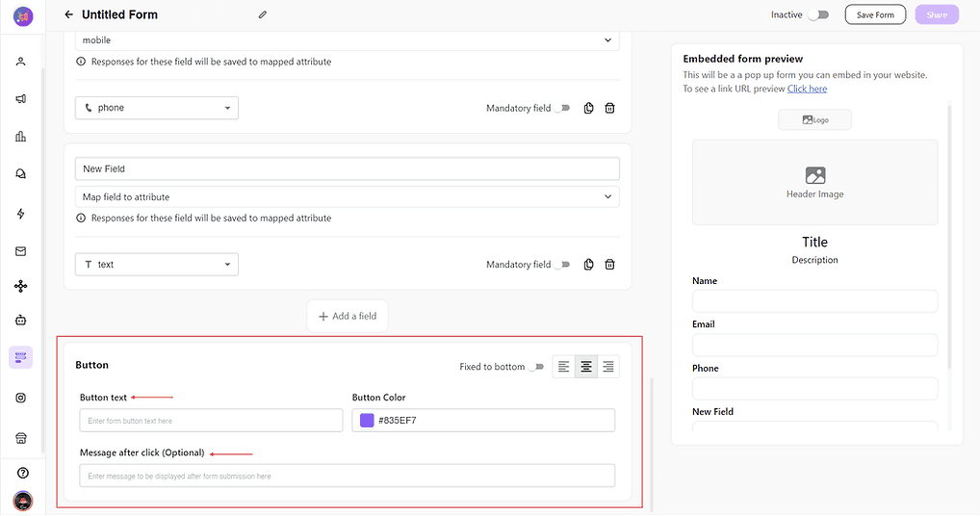Toggle Mandatory field for the phone row

563,108
